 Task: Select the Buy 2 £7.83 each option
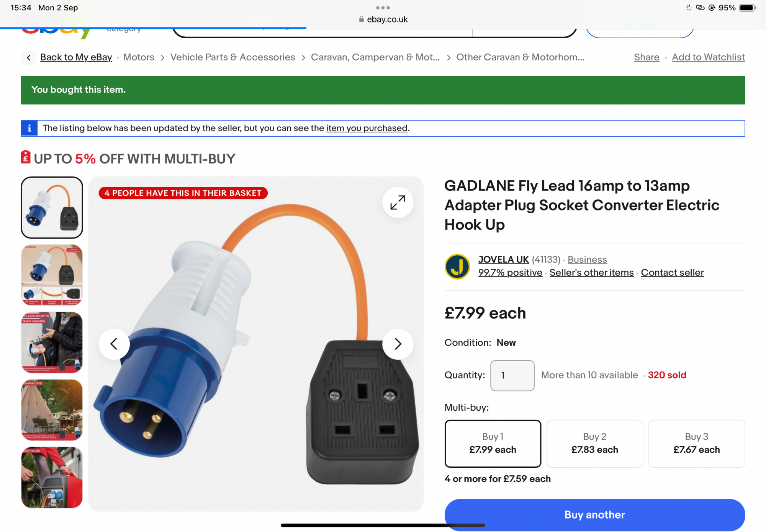pyautogui.click(x=594, y=444)
